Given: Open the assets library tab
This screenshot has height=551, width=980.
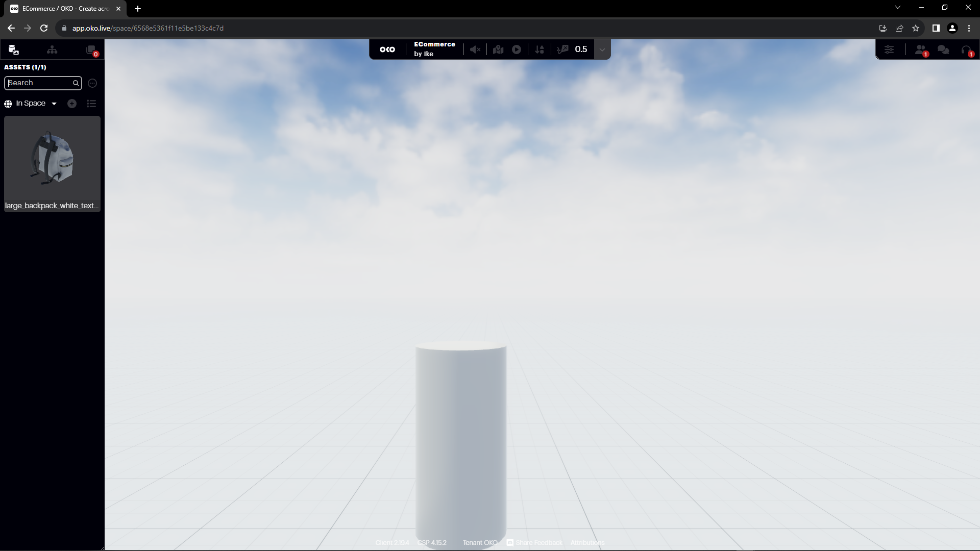Looking at the screenshot, I should (14, 50).
